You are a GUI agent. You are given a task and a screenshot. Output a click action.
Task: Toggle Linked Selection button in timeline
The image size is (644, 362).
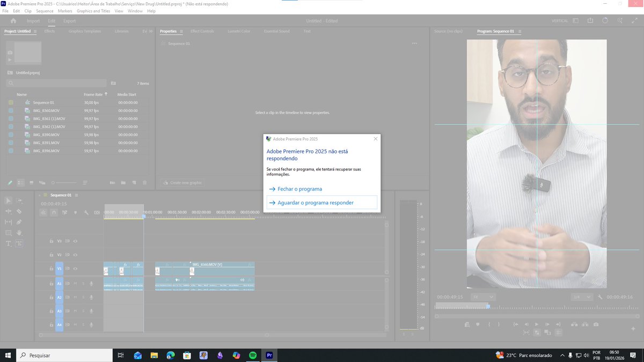(64, 212)
